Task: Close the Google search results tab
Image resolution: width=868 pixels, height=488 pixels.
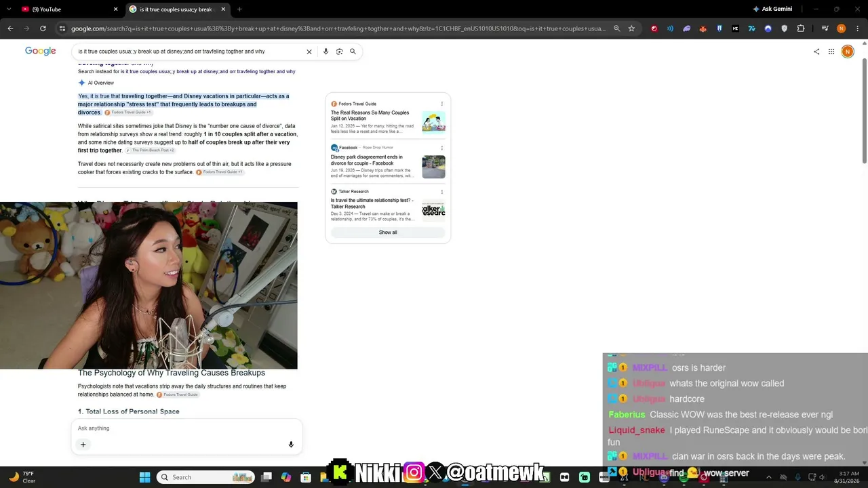Action: pyautogui.click(x=223, y=9)
